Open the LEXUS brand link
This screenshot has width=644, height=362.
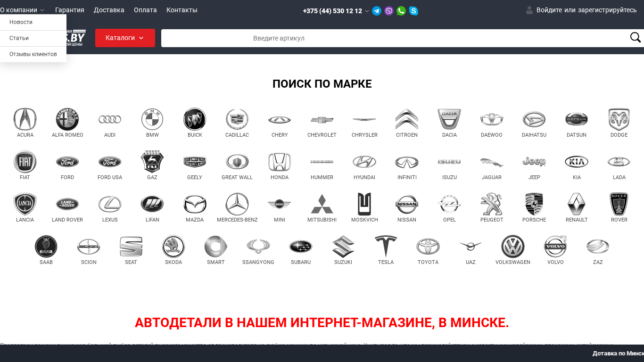[x=110, y=220]
